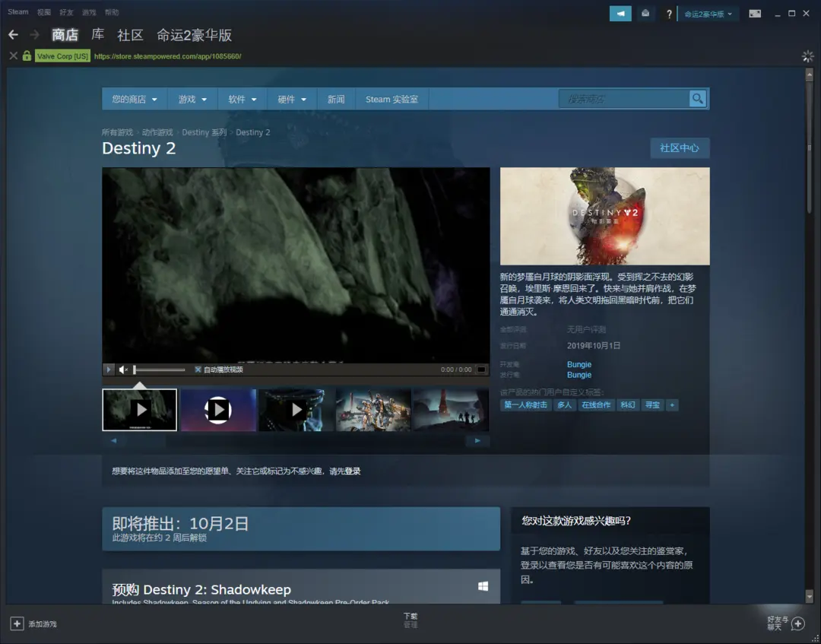Unmute the video speaker icon
The width and height of the screenshot is (821, 644).
123,370
